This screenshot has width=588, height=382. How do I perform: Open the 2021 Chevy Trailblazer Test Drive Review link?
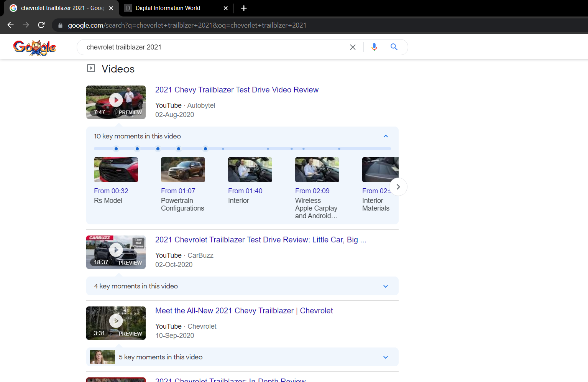(x=237, y=89)
